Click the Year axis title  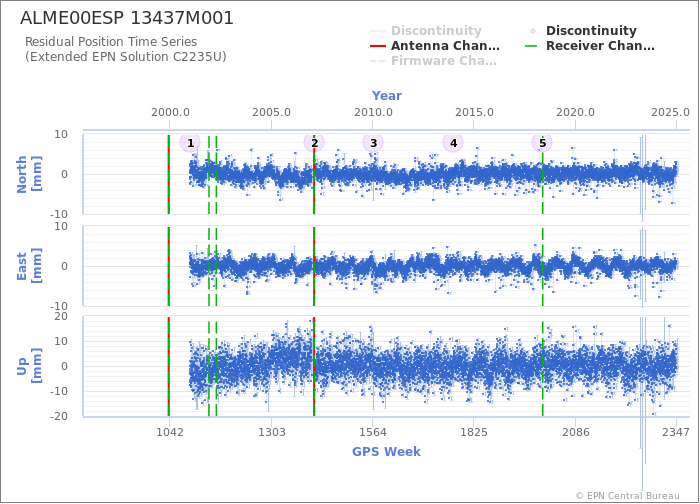[387, 96]
